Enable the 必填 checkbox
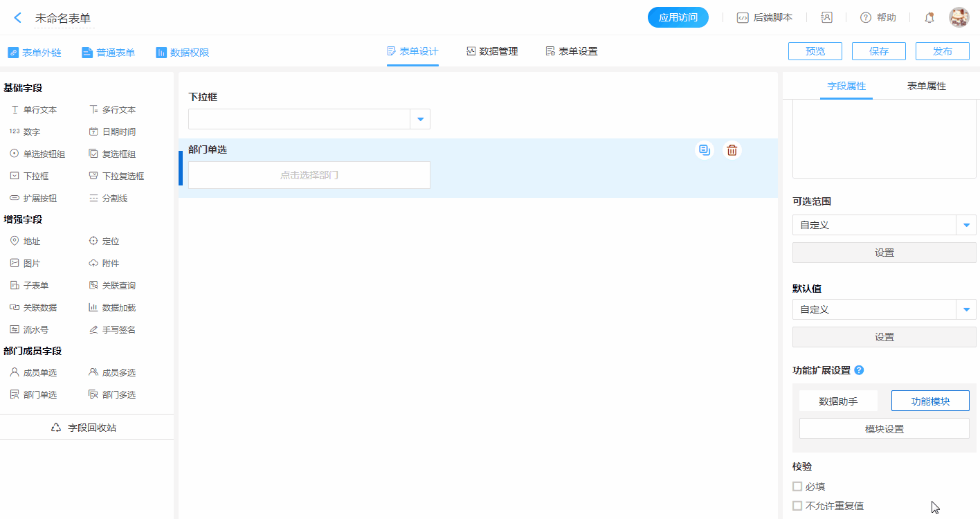The width and height of the screenshot is (980, 519). 797,486
